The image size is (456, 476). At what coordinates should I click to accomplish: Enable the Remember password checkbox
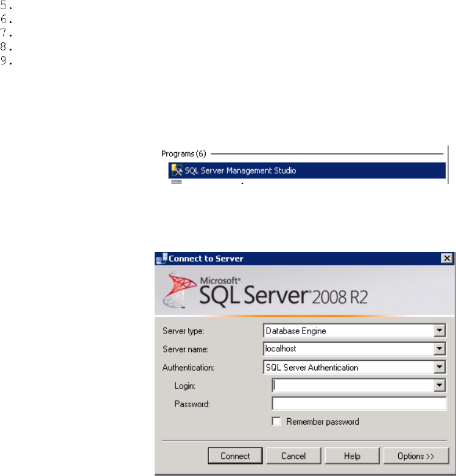pos(276,422)
